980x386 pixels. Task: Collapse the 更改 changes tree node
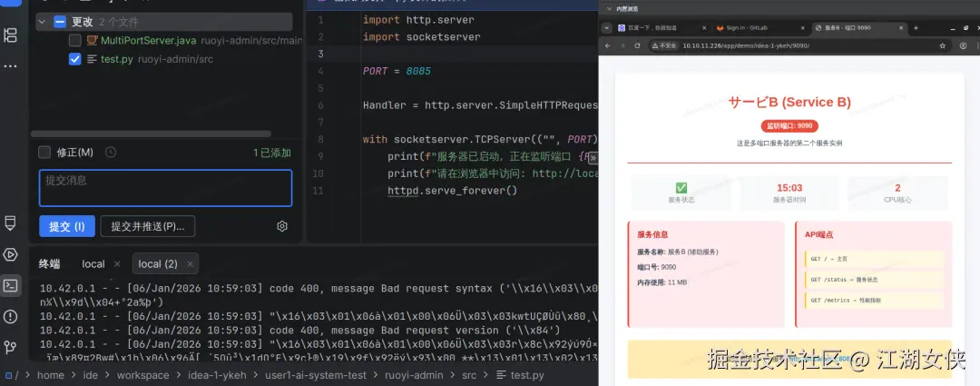click(43, 22)
